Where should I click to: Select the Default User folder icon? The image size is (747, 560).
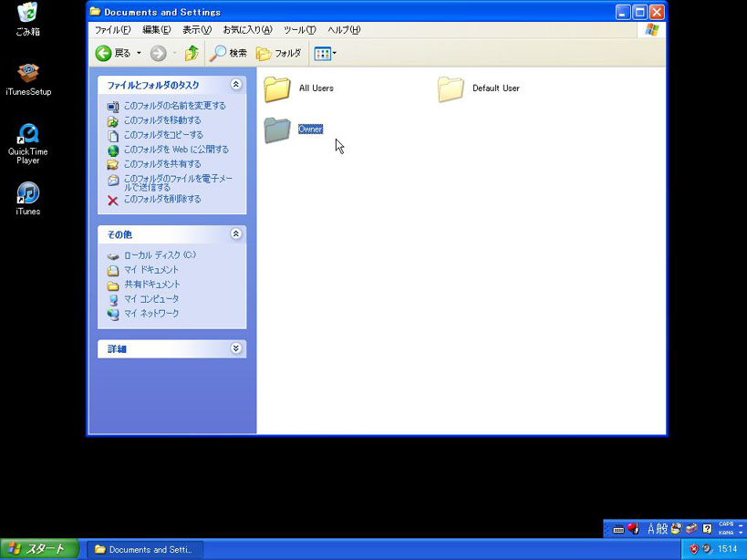pyautogui.click(x=451, y=89)
